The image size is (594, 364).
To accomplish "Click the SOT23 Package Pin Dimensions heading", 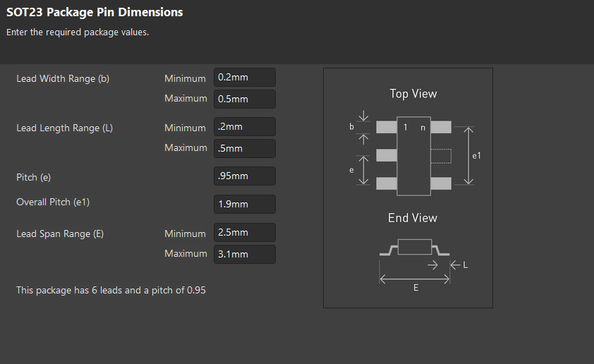I will (95, 12).
